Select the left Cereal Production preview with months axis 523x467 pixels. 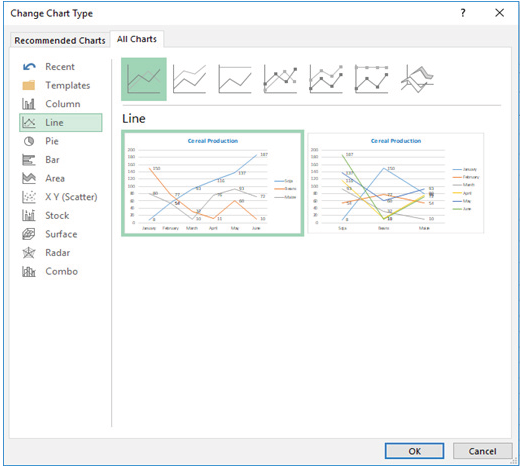(x=212, y=183)
